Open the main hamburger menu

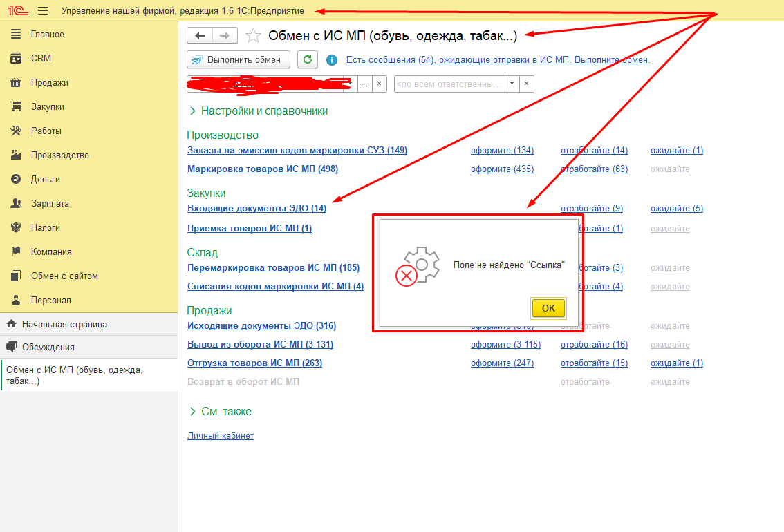[x=44, y=11]
